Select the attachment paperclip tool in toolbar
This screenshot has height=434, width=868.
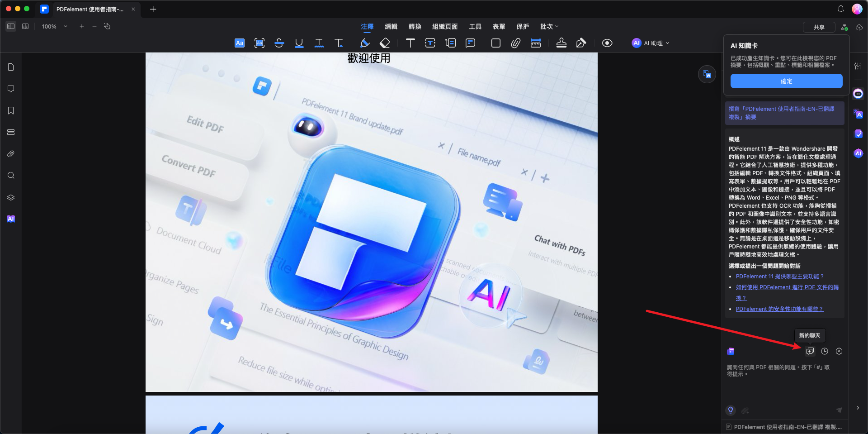(515, 43)
